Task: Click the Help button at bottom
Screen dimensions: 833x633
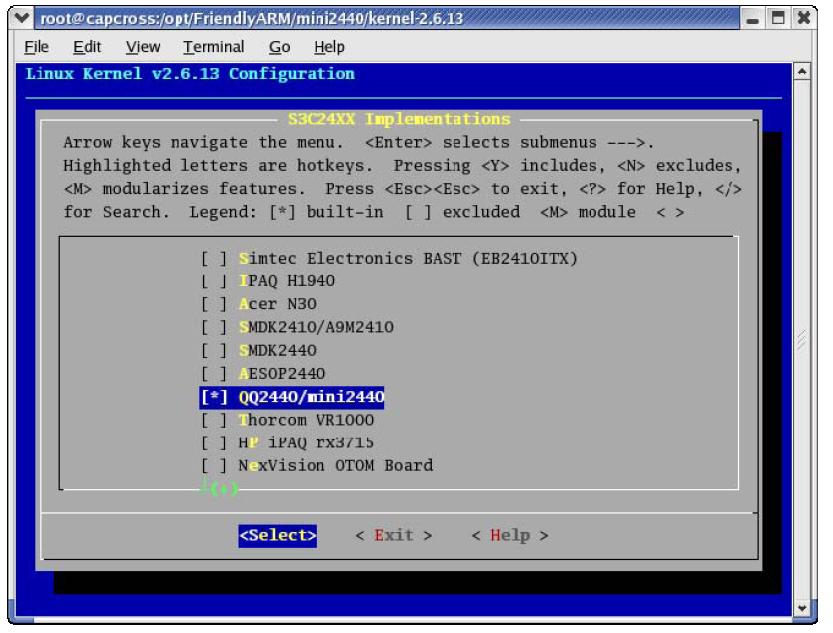Action: pos(510,535)
